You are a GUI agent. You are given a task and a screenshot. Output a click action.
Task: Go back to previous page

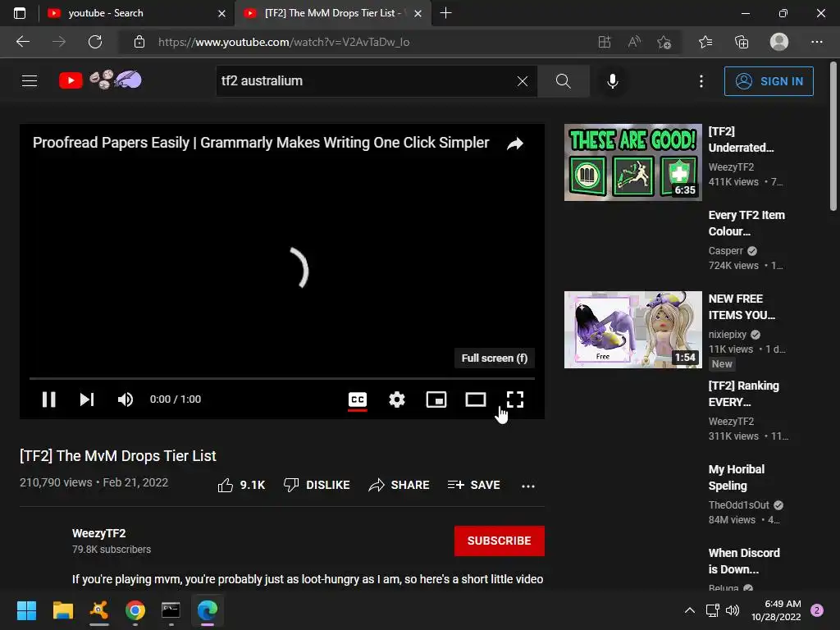[23, 42]
